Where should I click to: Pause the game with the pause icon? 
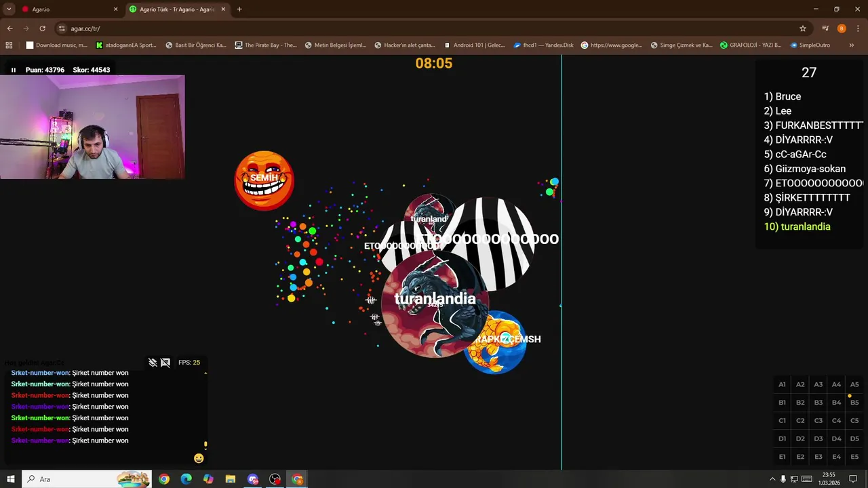pos(13,70)
